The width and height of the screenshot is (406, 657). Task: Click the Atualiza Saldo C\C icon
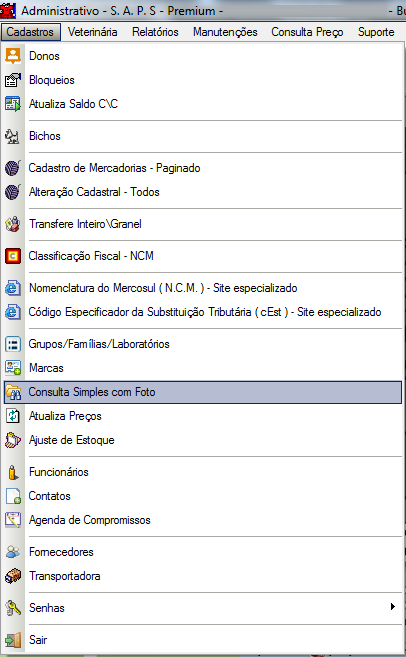(x=13, y=104)
